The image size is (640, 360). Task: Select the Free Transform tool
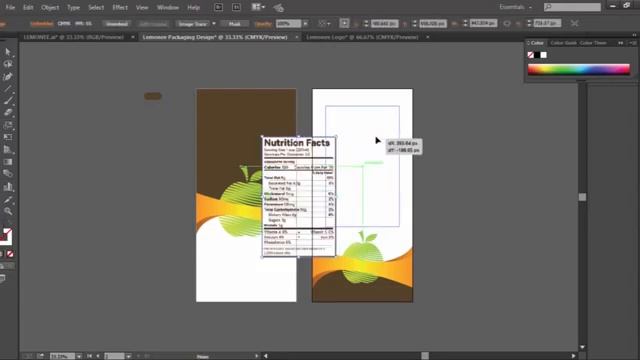[x=8, y=137]
